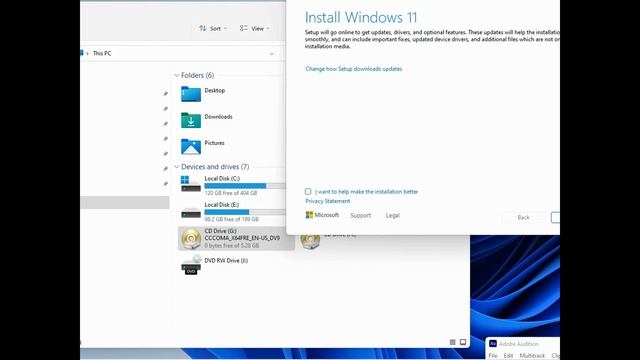Click the Local Disk (E:) storage bar
Image resolution: width=640 pixels, height=360 pixels.
(245, 212)
